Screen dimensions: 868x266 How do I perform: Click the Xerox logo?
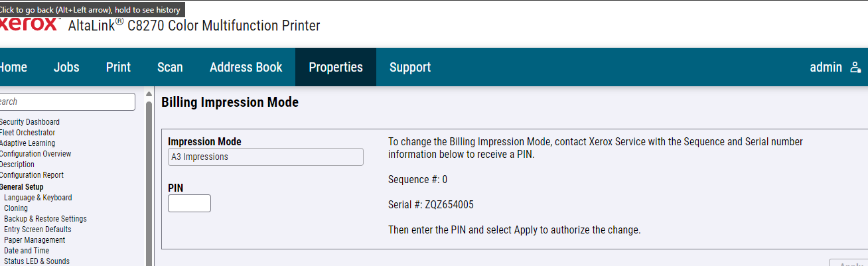click(x=29, y=25)
